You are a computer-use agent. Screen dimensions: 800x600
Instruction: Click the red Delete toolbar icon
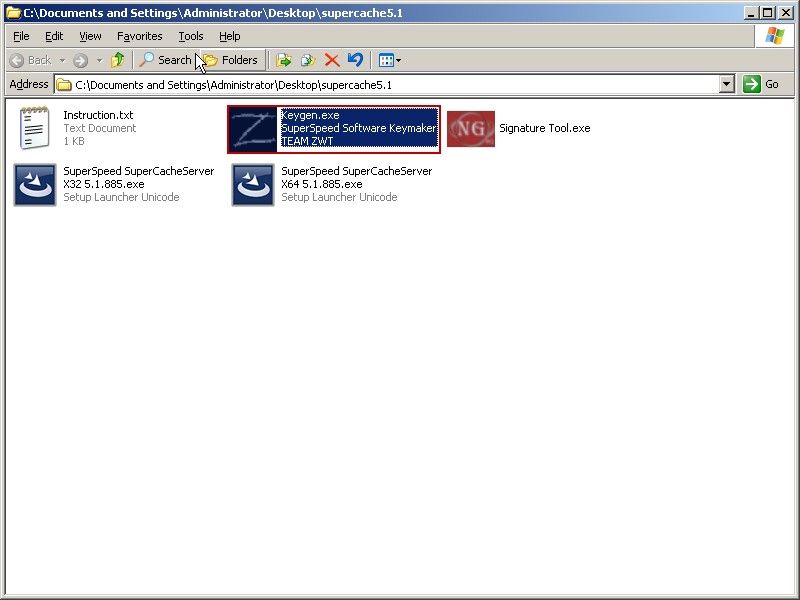332,60
